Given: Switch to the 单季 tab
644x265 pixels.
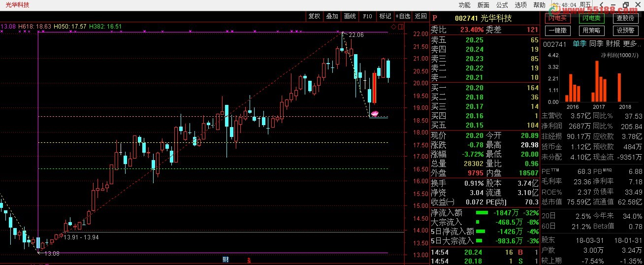Looking at the screenshot, I should pos(579,44).
